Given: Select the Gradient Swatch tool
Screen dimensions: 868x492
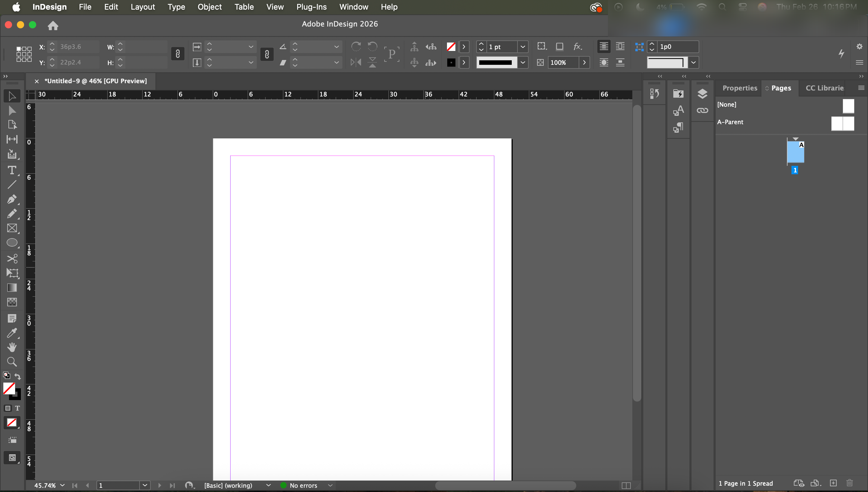Looking at the screenshot, I should 12,288.
